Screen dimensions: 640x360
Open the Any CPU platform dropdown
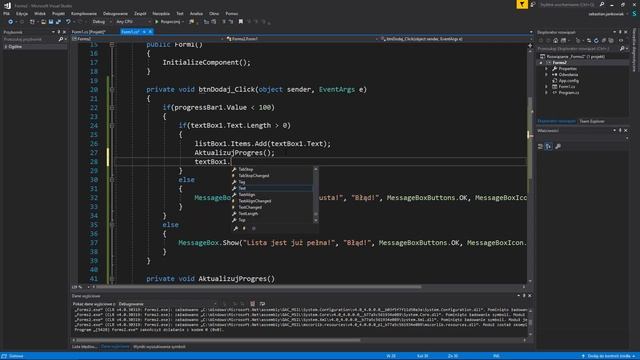(133, 22)
